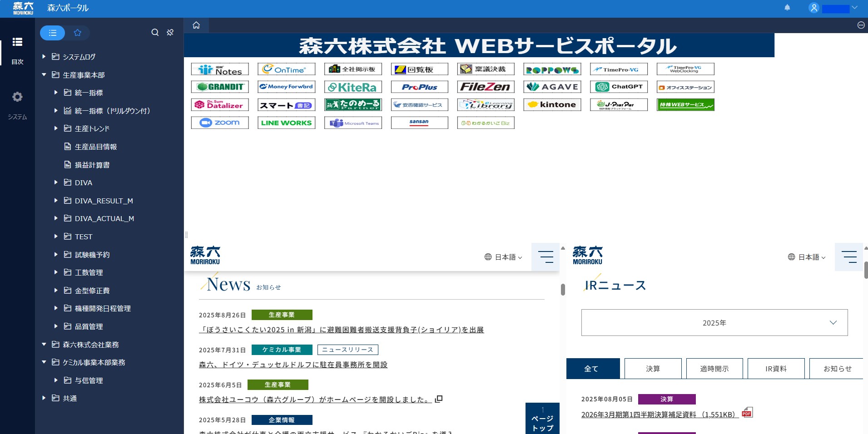The image size is (868, 434).
Task: Click the more options circle at the tab bar end
Action: [x=861, y=25]
